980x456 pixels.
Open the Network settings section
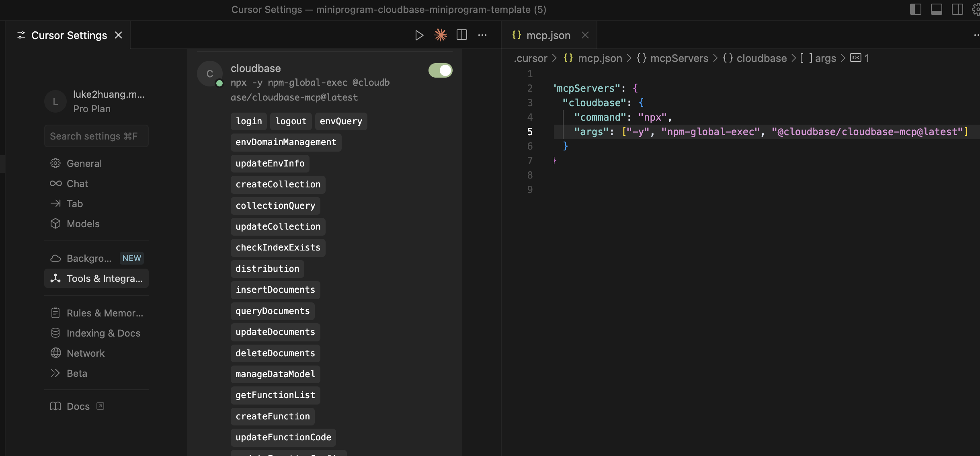(x=96, y=353)
